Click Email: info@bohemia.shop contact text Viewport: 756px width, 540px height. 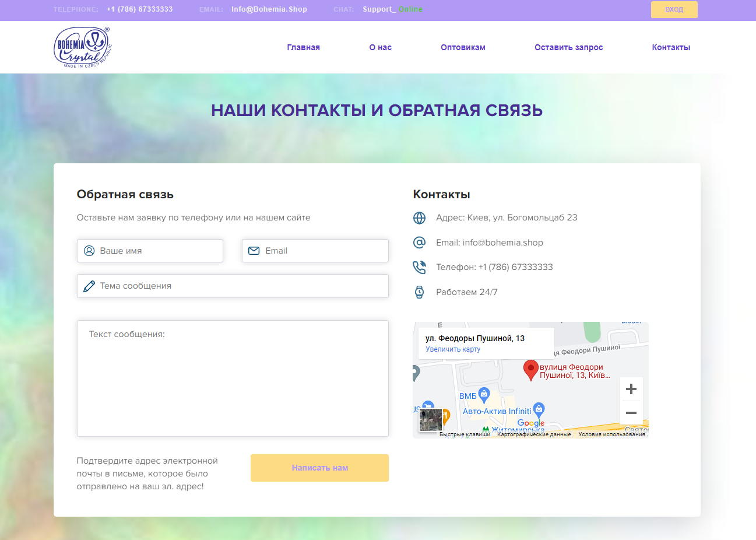point(490,243)
